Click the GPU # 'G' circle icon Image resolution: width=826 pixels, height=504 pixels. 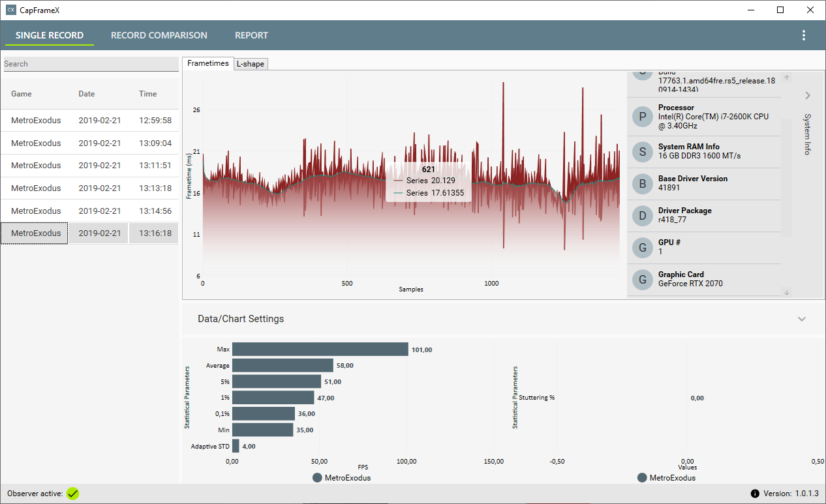(643, 248)
